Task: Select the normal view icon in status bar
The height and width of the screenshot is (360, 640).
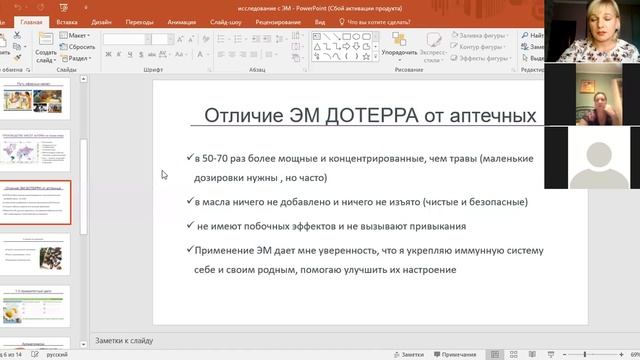Action: click(x=495, y=354)
